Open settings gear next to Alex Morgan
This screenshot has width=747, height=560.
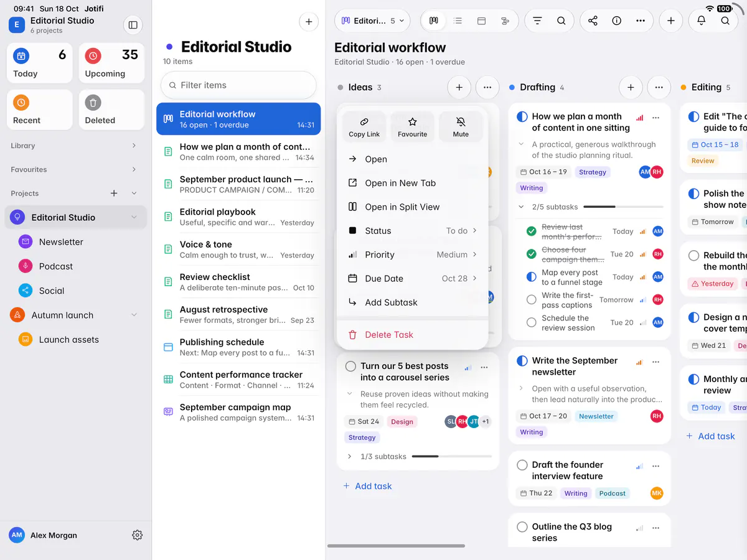(138, 535)
